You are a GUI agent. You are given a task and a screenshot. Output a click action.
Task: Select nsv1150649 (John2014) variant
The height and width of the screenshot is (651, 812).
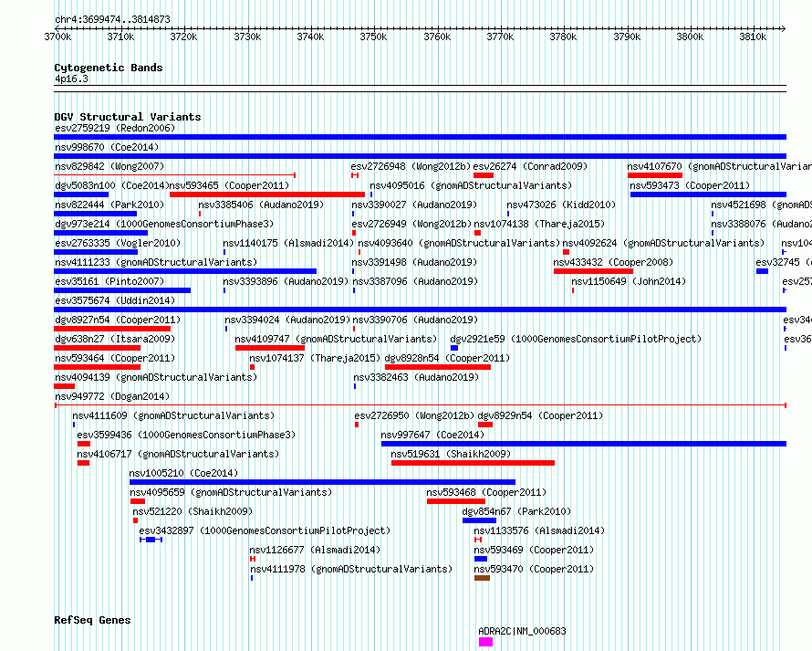pos(629,281)
